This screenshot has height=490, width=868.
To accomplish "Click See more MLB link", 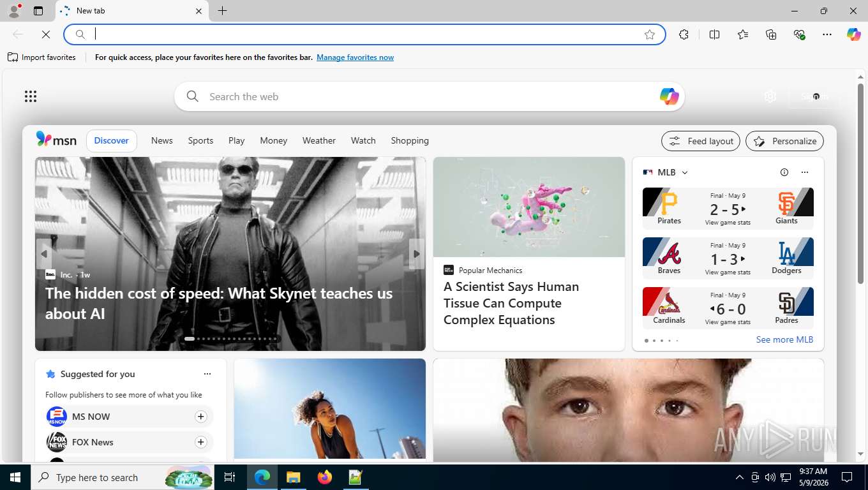I will pos(784,339).
